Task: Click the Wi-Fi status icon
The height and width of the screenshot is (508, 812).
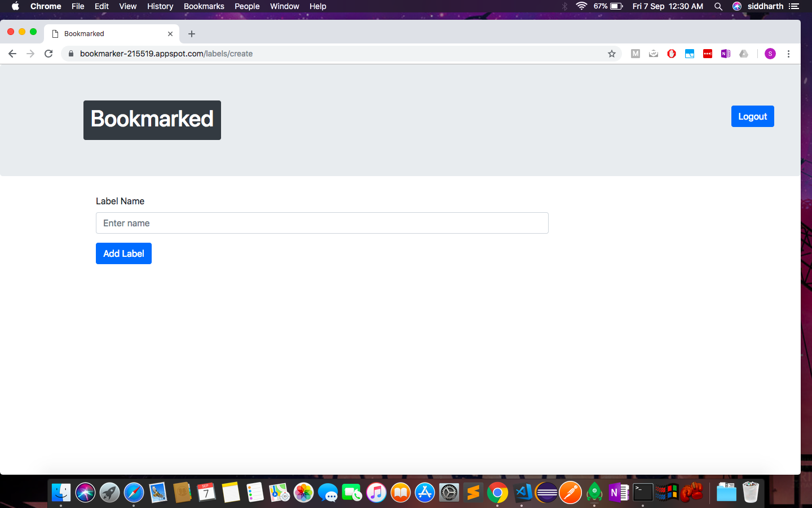Action: [581, 6]
